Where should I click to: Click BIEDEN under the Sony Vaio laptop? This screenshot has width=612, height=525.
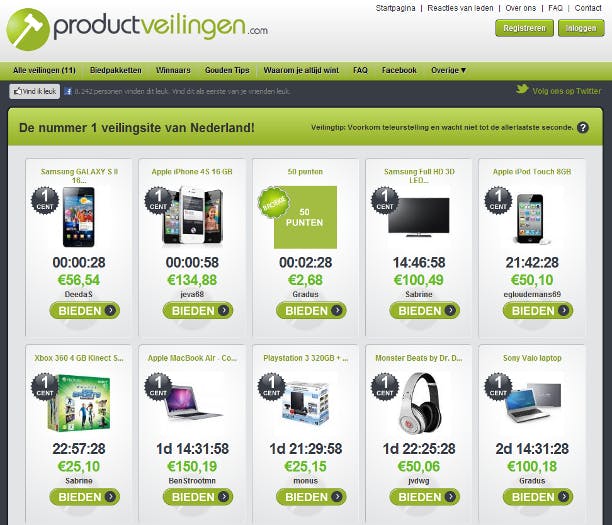pos(538,497)
